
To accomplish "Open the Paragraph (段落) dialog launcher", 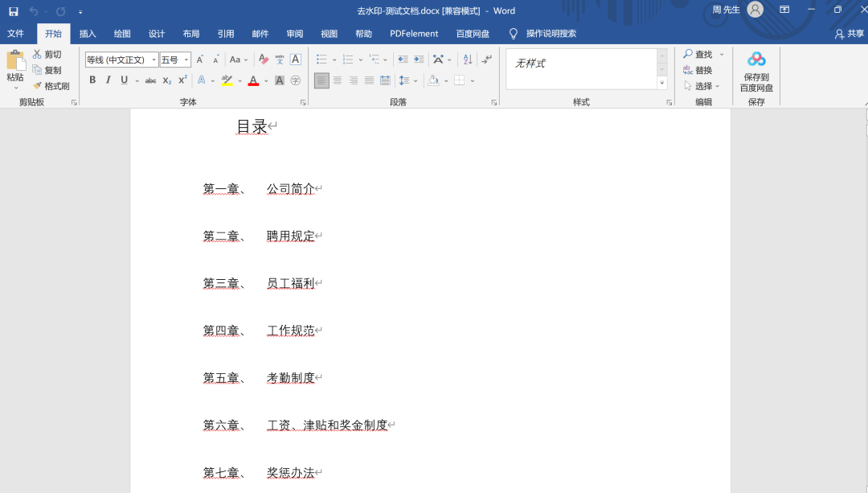I will [x=493, y=102].
